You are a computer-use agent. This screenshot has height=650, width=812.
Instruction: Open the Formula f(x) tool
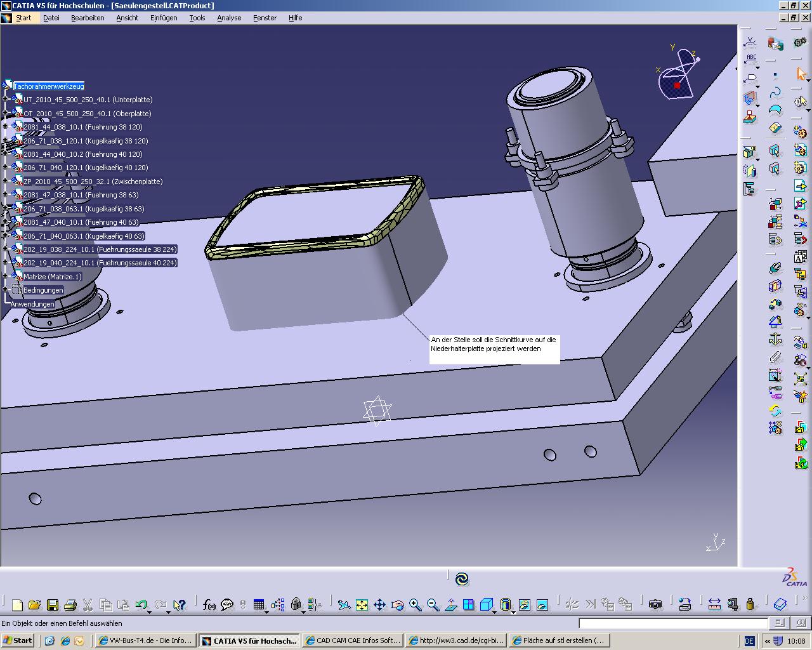point(209,605)
